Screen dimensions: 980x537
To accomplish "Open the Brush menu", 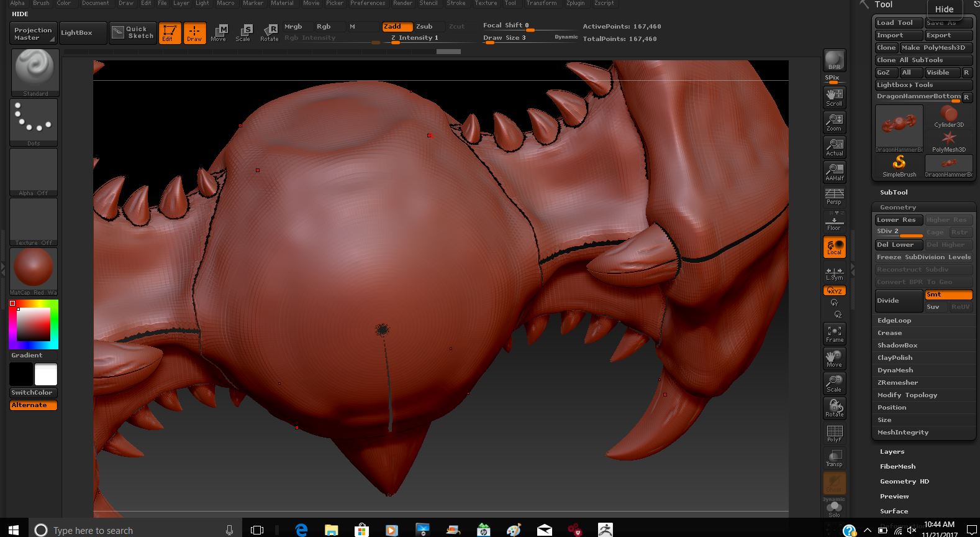I will point(41,3).
